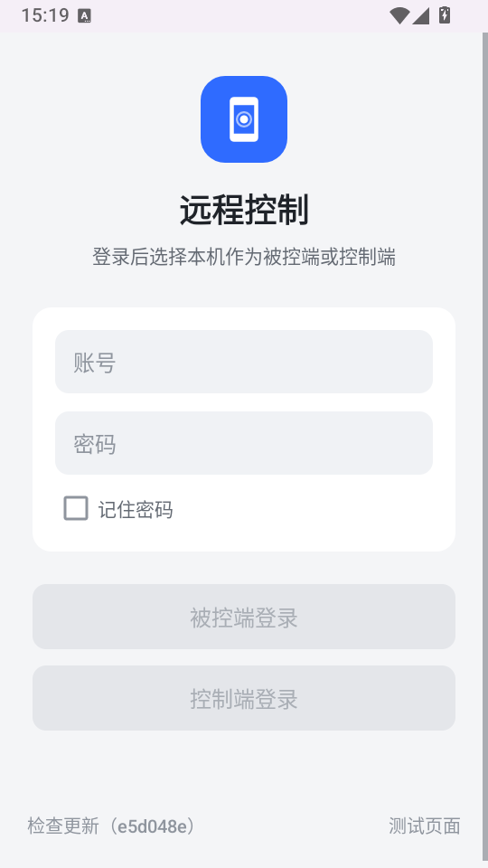The image size is (488, 868).
Task: Open the 测试页面 link
Action: pyautogui.click(x=425, y=826)
